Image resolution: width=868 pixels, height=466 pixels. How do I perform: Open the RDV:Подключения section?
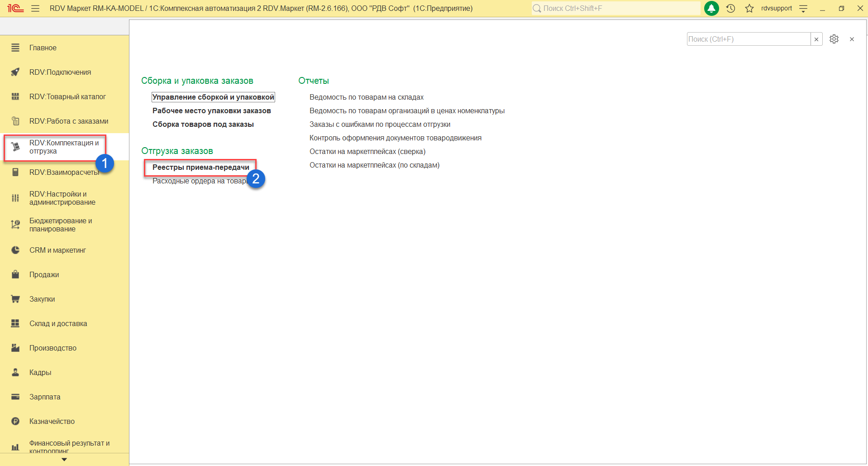click(x=60, y=72)
